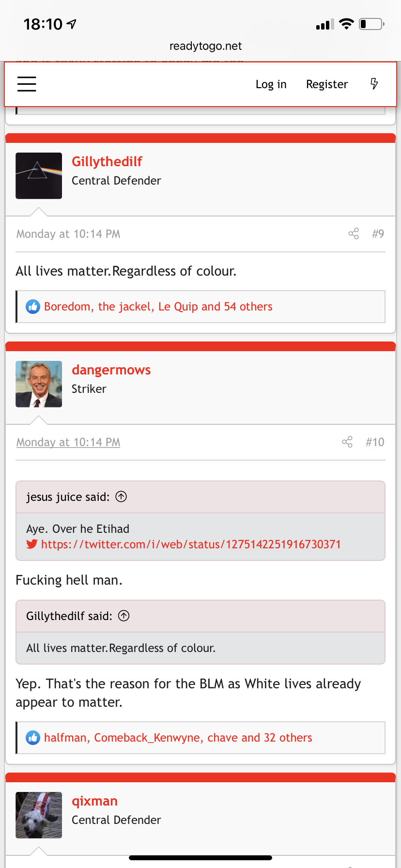Tap the location arrow beside the clock
The image size is (401, 868).
point(72,24)
